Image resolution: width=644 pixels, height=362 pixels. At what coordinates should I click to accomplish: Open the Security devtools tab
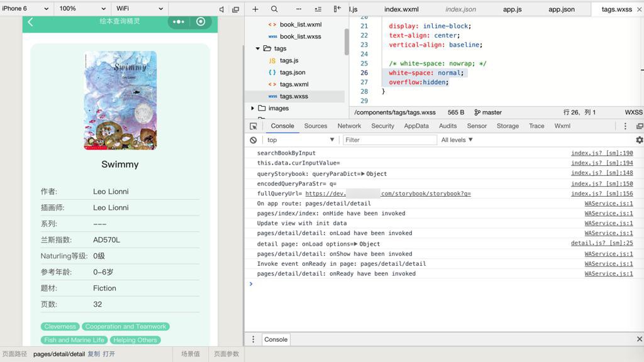point(382,126)
